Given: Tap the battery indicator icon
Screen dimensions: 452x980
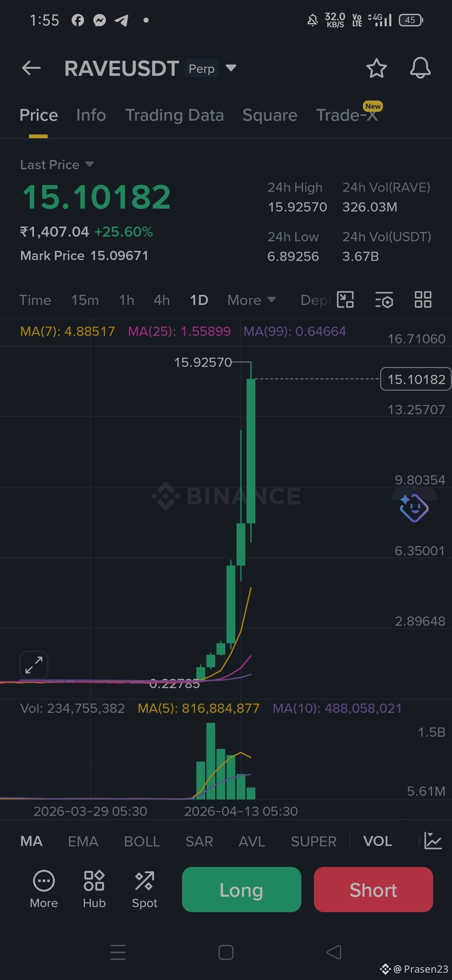Looking at the screenshot, I should click(x=411, y=20).
